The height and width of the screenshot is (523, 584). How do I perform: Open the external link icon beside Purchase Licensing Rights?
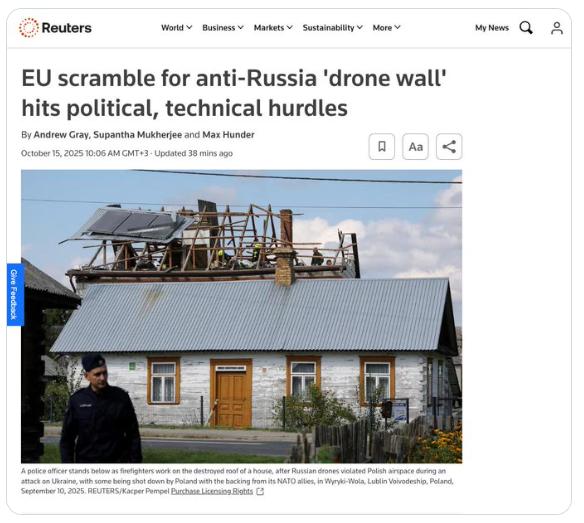(x=260, y=491)
